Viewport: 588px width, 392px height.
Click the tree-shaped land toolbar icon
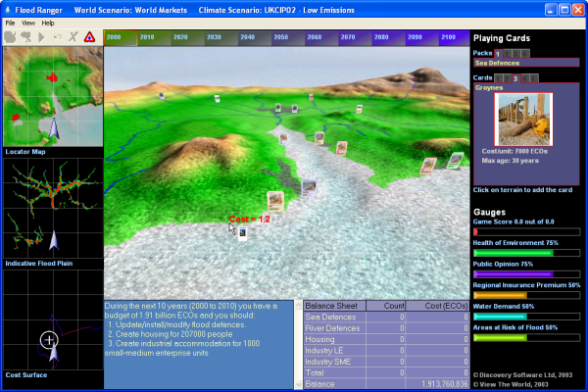coord(25,37)
